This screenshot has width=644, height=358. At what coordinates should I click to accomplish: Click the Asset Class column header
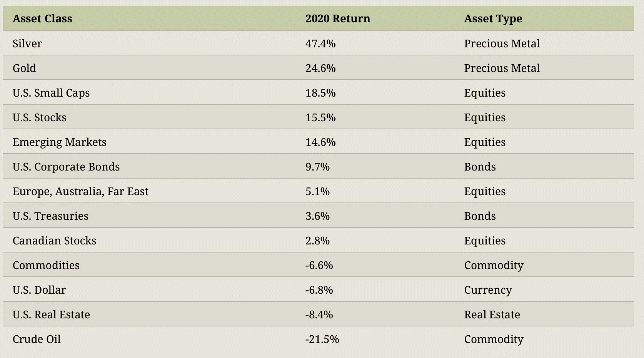[42, 18]
